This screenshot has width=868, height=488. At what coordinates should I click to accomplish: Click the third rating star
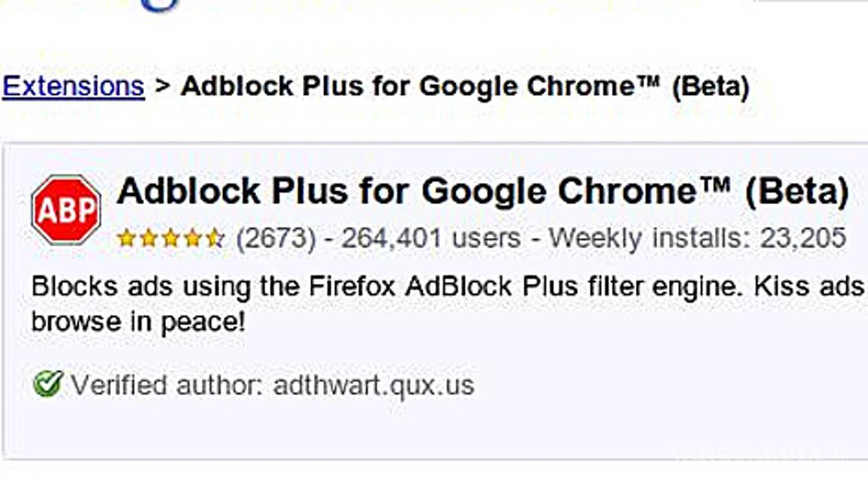[x=171, y=239]
